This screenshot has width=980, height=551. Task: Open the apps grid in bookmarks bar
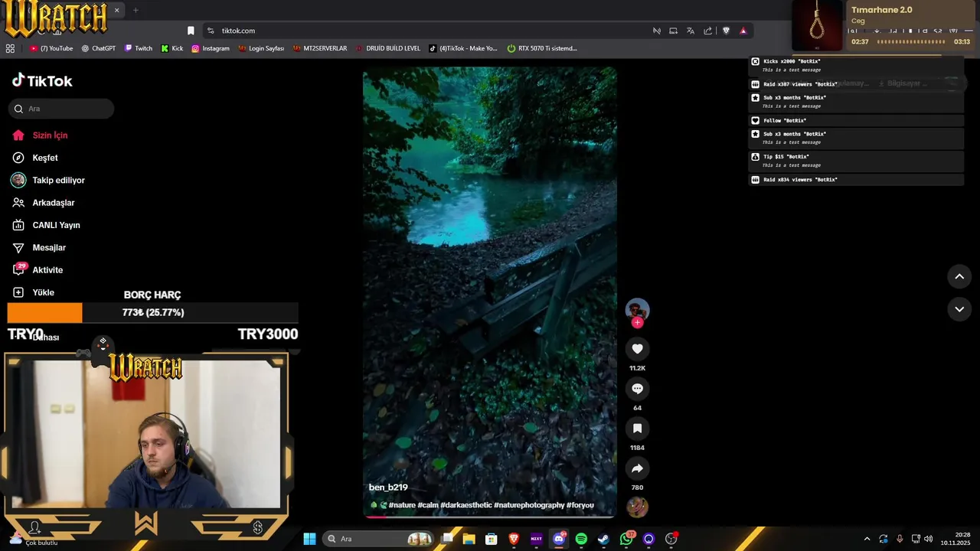(10, 48)
